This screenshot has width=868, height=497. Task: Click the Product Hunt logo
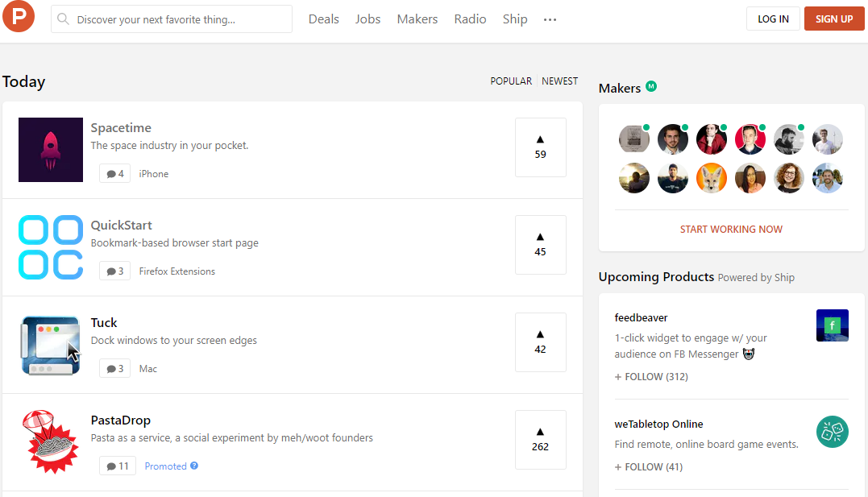19,17
